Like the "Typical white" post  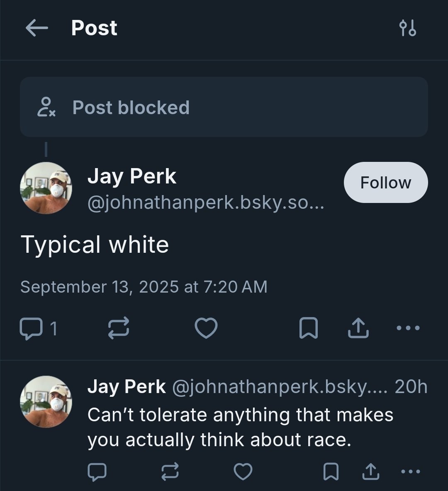tap(206, 328)
